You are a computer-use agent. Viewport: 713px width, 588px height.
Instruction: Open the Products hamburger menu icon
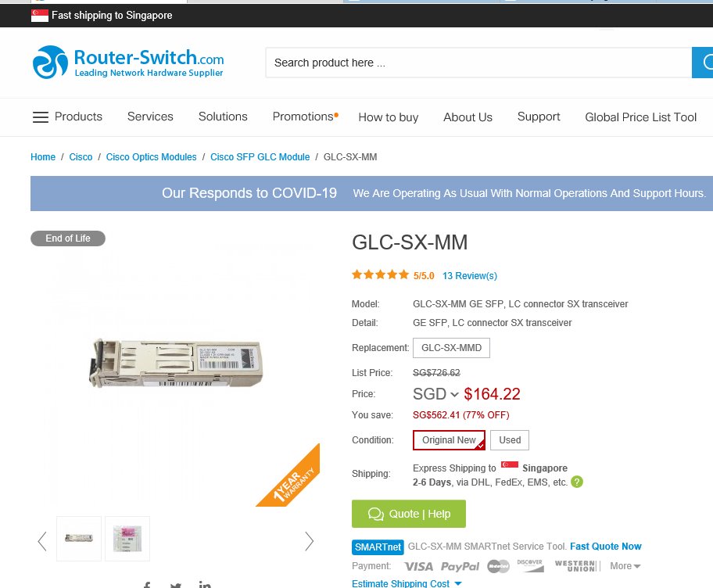click(x=41, y=117)
